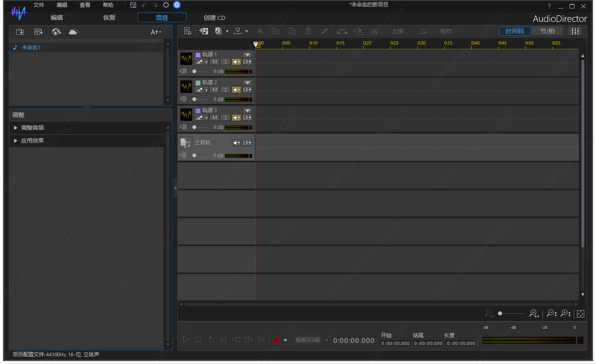The height and width of the screenshot is (364, 596).
Task: Click the stop button
Action: click(x=198, y=340)
